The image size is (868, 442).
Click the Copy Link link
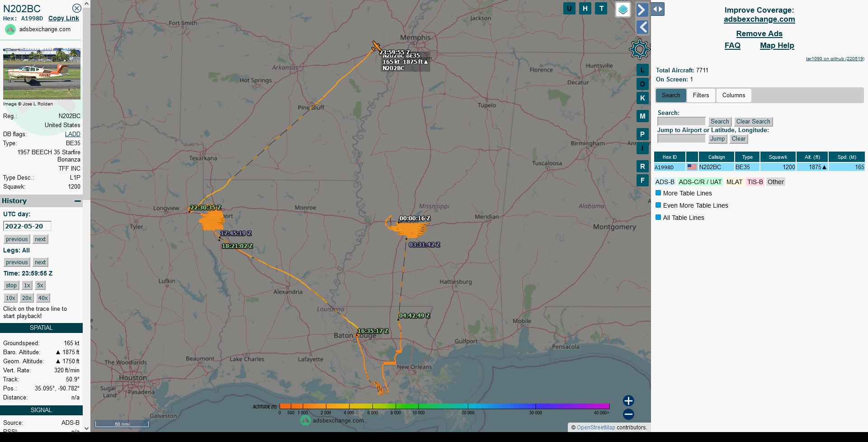point(64,18)
